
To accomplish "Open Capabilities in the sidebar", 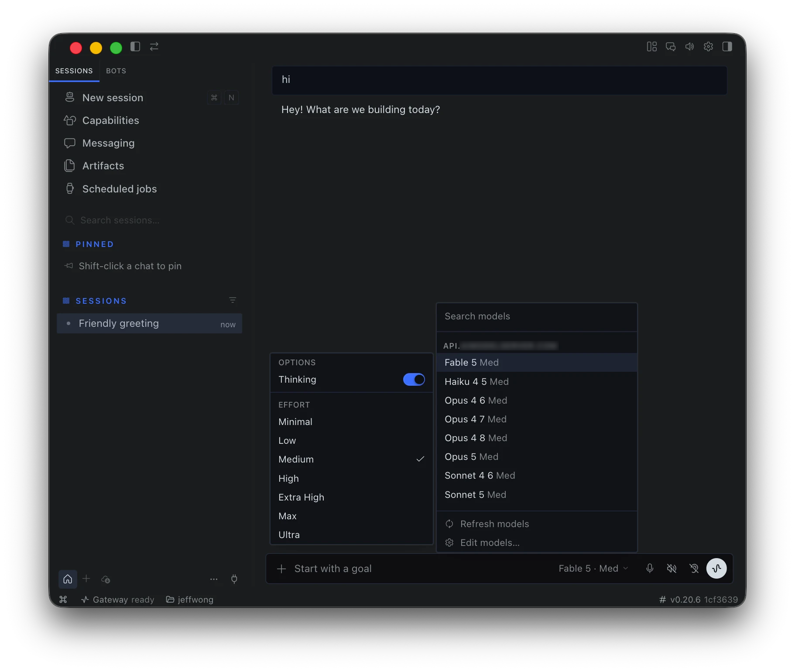I will click(149, 120).
